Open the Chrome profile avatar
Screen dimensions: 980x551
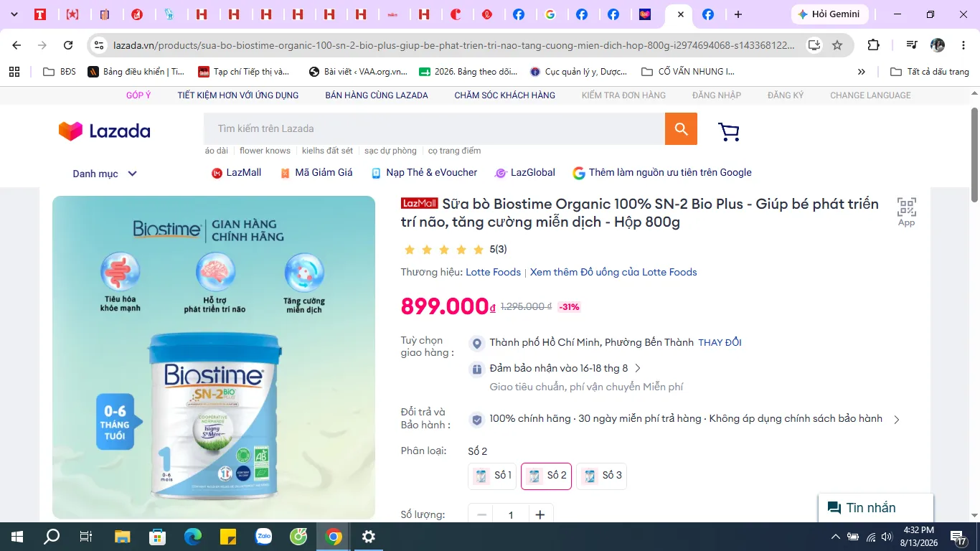tap(938, 45)
